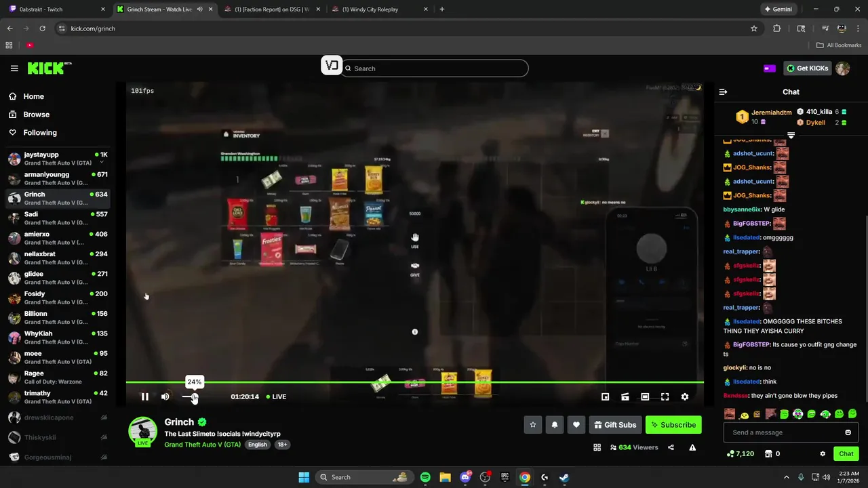Image resolution: width=868 pixels, height=488 pixels.
Task: Jump to live via the LIVE indicator
Action: pyautogui.click(x=276, y=396)
